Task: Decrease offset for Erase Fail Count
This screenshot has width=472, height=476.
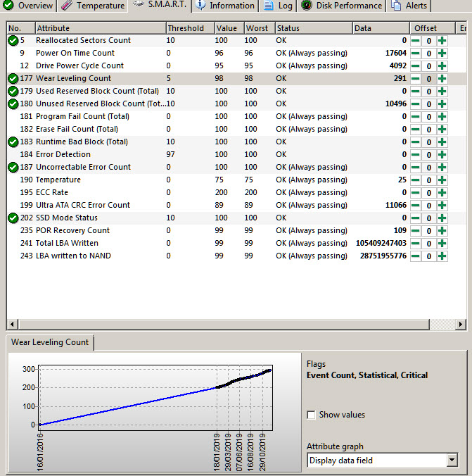Action: [416, 130]
